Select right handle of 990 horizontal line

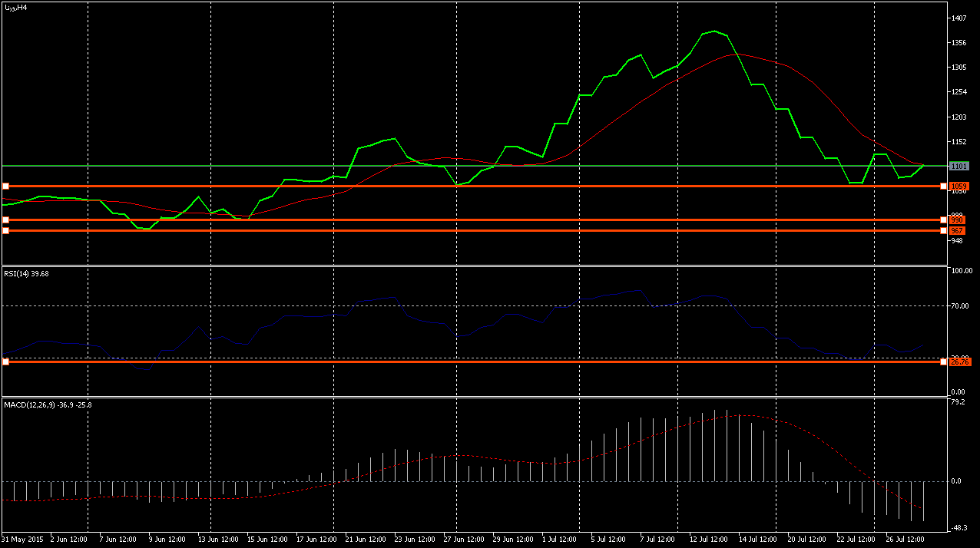[x=943, y=220]
